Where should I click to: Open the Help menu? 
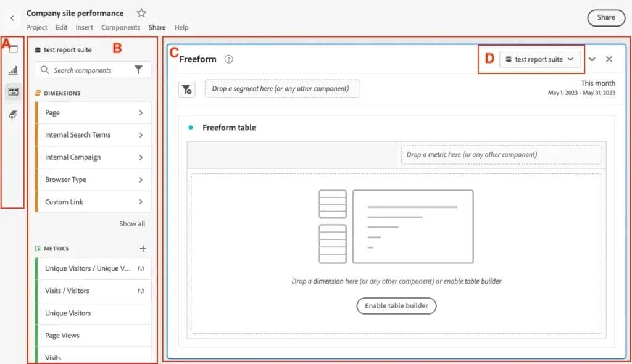click(181, 27)
